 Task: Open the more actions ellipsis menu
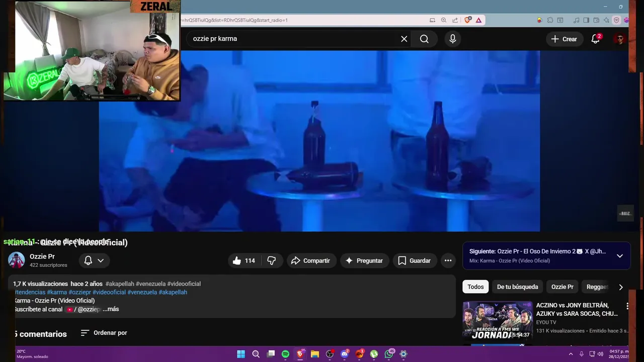tap(448, 260)
